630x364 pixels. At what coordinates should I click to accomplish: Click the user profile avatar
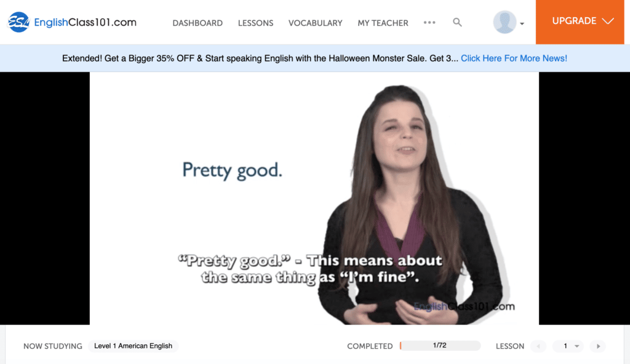pyautogui.click(x=504, y=22)
